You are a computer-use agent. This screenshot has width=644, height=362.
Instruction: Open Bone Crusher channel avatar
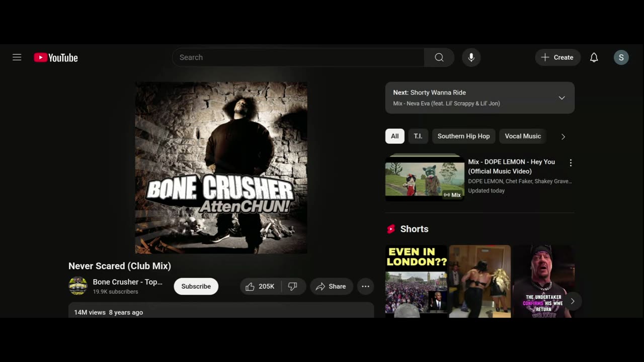[x=78, y=286]
